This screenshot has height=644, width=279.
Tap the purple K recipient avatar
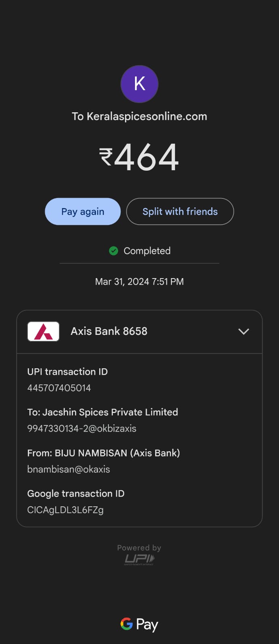coord(139,84)
